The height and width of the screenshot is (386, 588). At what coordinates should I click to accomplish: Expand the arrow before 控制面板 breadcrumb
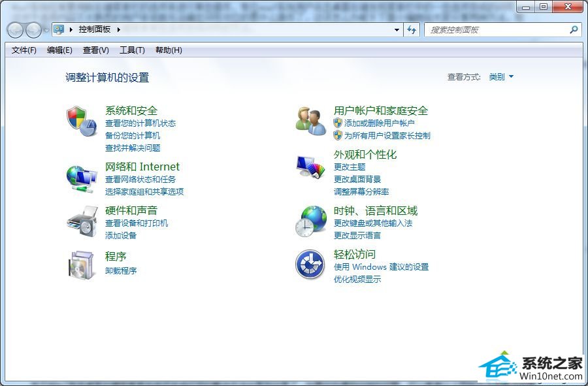(x=71, y=29)
